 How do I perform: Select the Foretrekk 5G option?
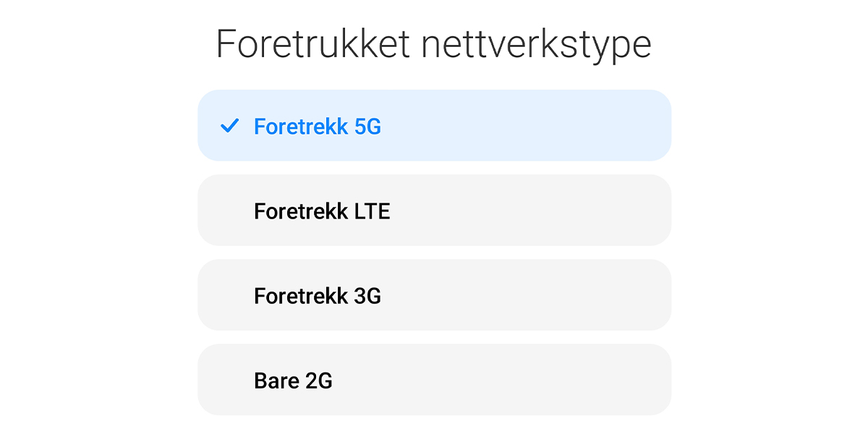(434, 126)
